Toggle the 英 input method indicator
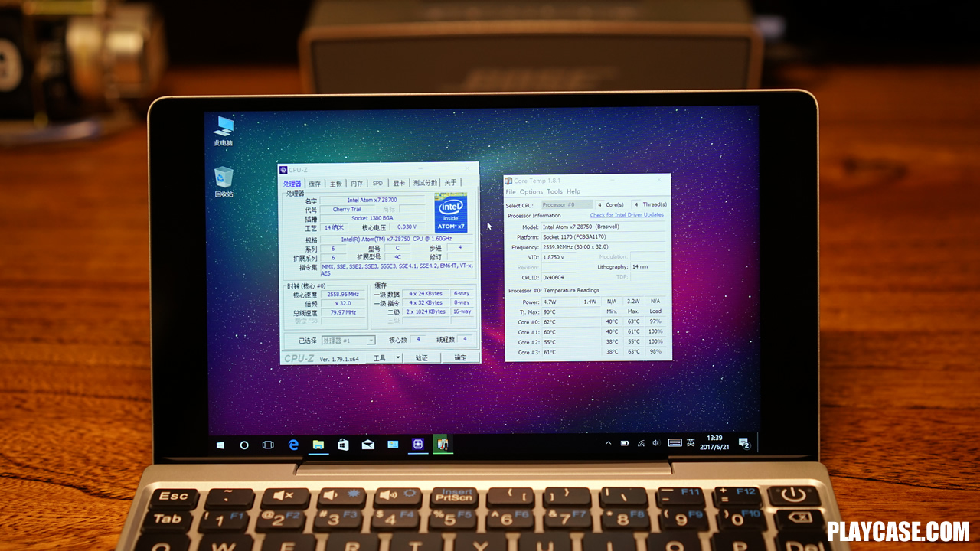980x551 pixels. click(x=691, y=443)
